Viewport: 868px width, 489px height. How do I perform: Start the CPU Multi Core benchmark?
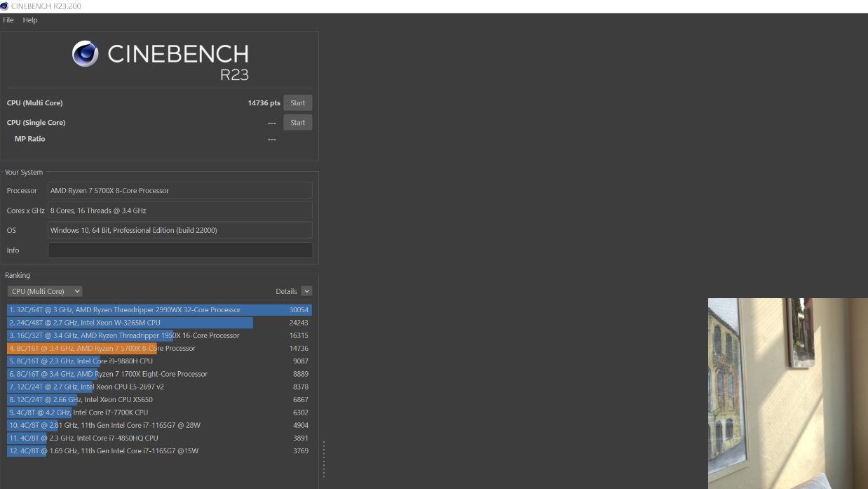[298, 103]
